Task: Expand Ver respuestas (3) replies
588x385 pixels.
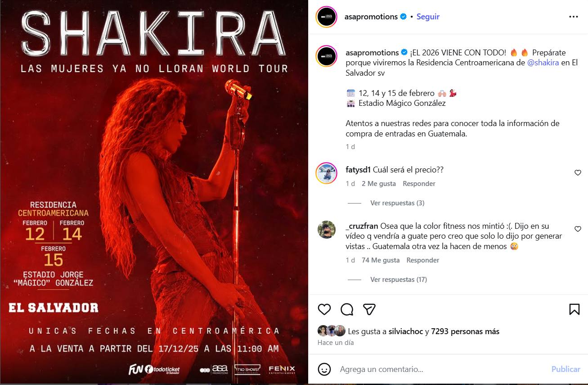Action: pyautogui.click(x=397, y=203)
